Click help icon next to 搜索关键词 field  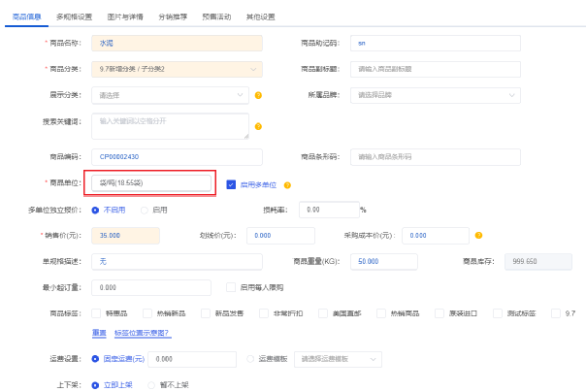tap(259, 126)
